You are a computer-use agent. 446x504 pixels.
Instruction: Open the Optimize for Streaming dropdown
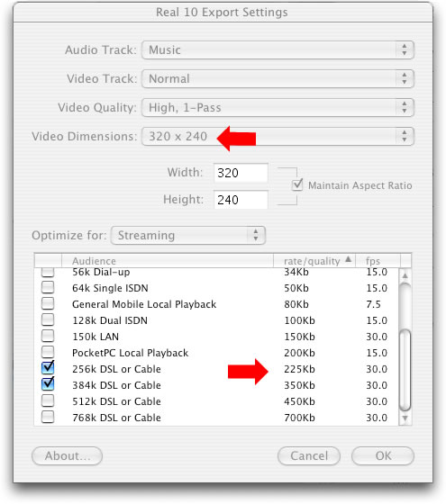188,235
